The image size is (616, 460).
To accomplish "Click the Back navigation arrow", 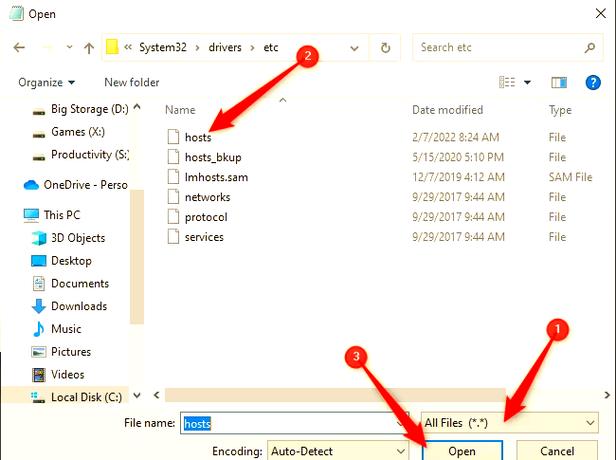I will pyautogui.click(x=20, y=47).
